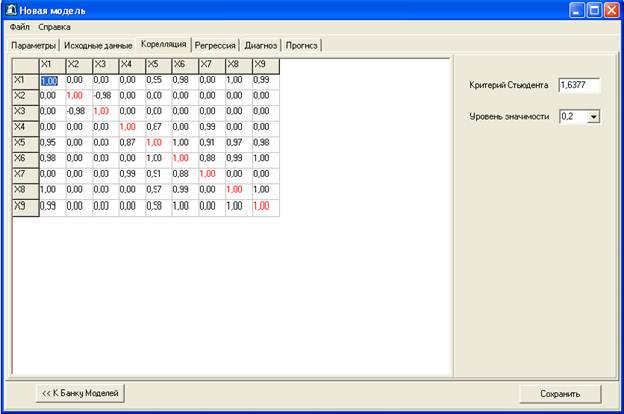The width and height of the screenshot is (624, 414).
Task: Click the 0,99 cell in row X4 column X7
Action: pos(212,129)
